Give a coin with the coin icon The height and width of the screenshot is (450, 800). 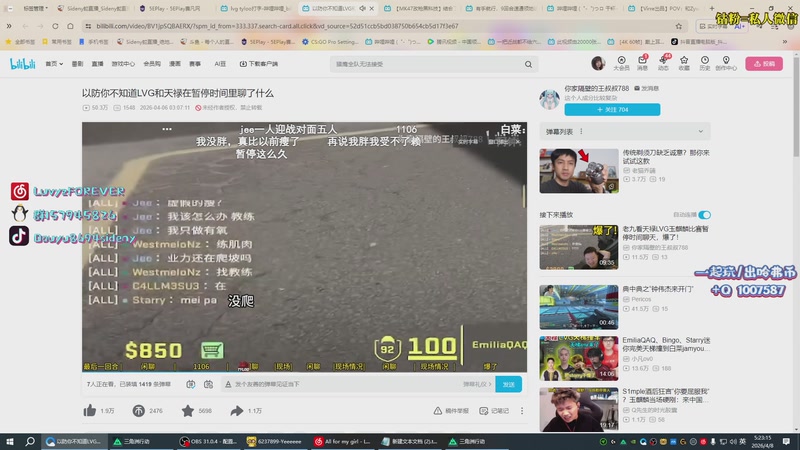coord(138,410)
